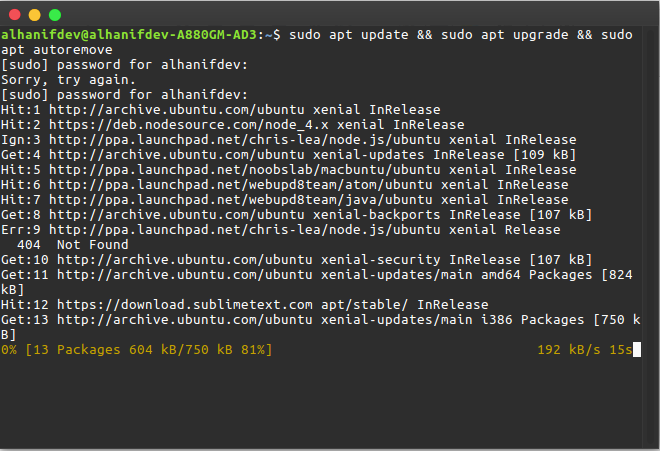This screenshot has height=451, width=660.
Task: Click the green maximize window button
Action: click(x=55, y=15)
